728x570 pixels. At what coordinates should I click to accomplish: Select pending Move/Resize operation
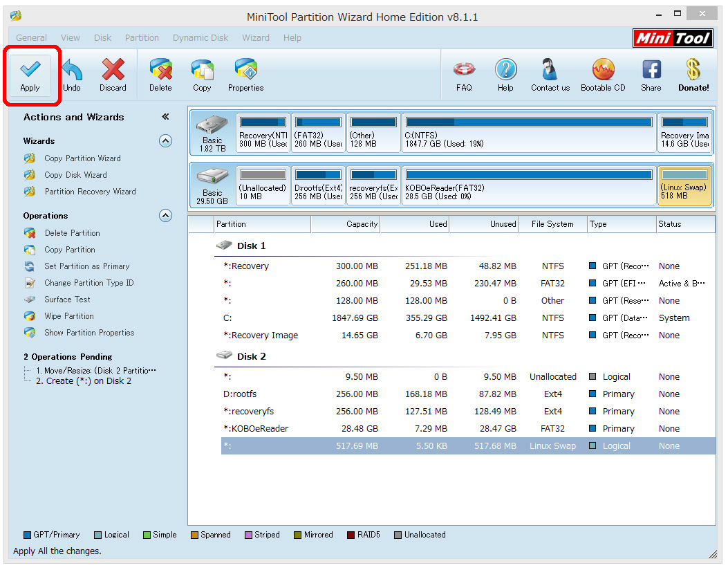96,370
